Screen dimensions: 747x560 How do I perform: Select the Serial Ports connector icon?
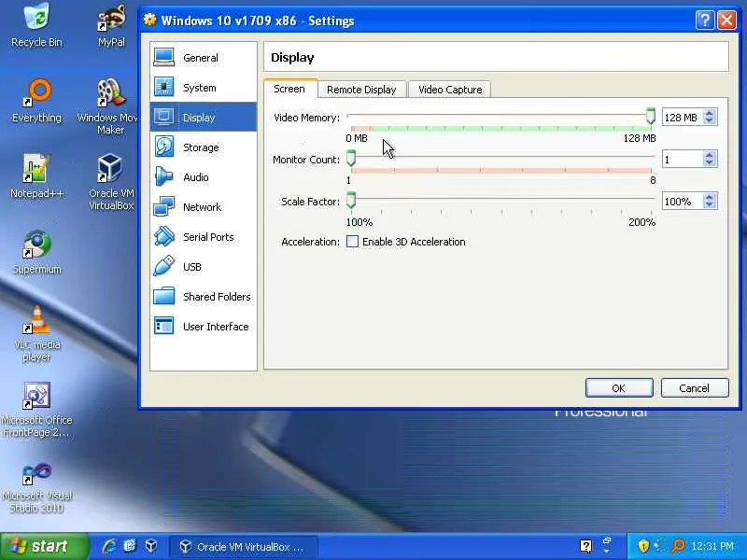click(164, 237)
